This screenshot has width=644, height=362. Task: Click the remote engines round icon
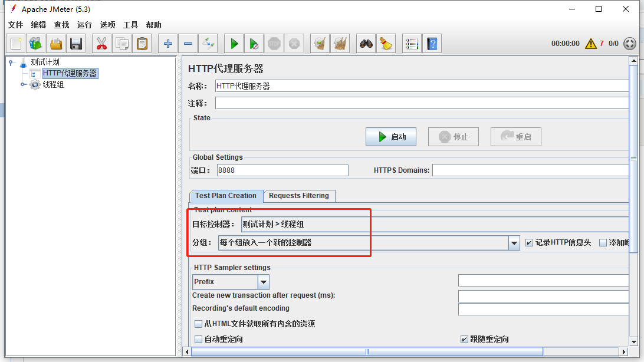point(630,44)
